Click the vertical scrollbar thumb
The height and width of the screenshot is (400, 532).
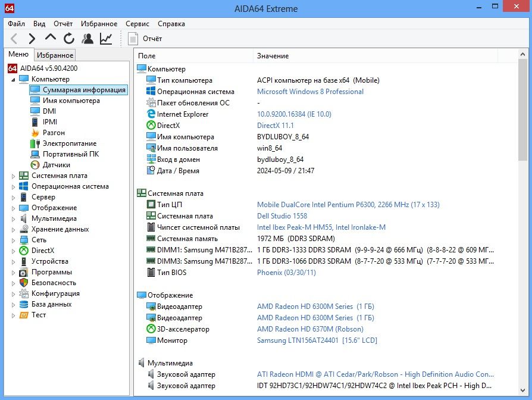[x=522, y=110]
